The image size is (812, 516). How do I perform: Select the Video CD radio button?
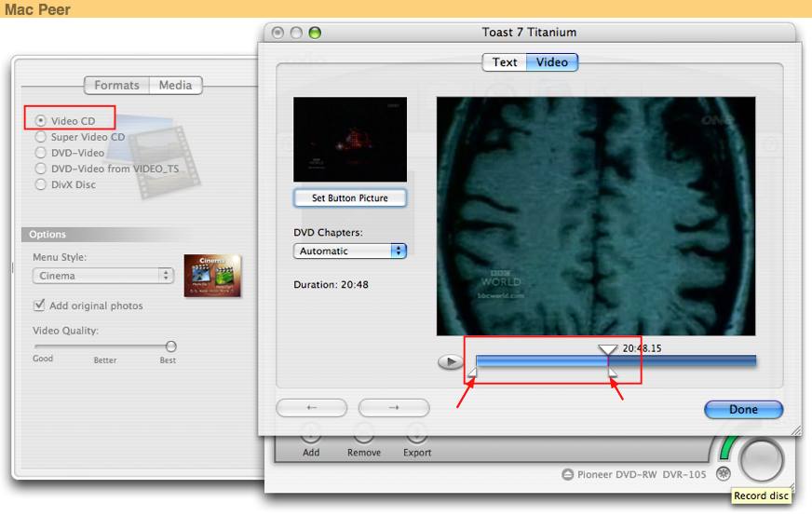click(41, 121)
